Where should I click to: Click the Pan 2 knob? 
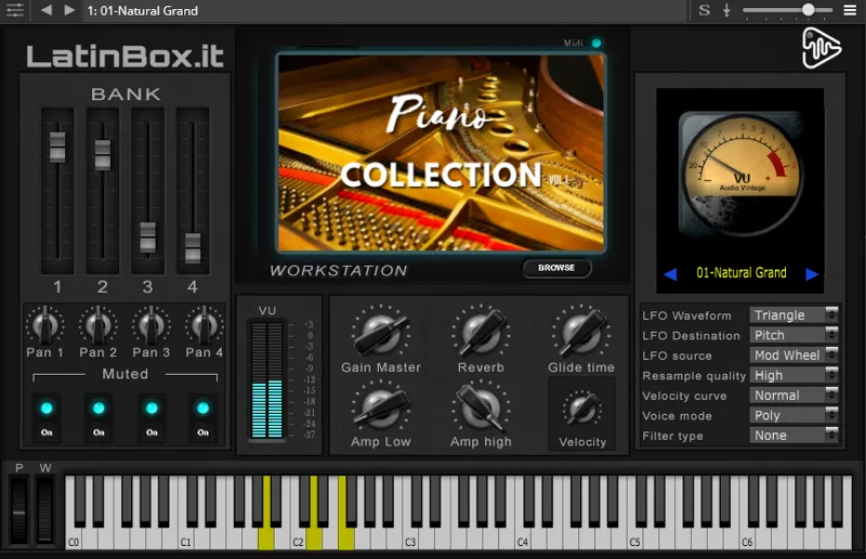click(x=98, y=325)
